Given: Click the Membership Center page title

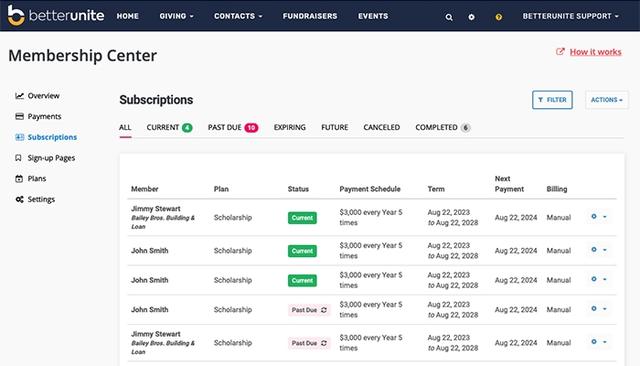Looking at the screenshot, I should click(x=82, y=56).
